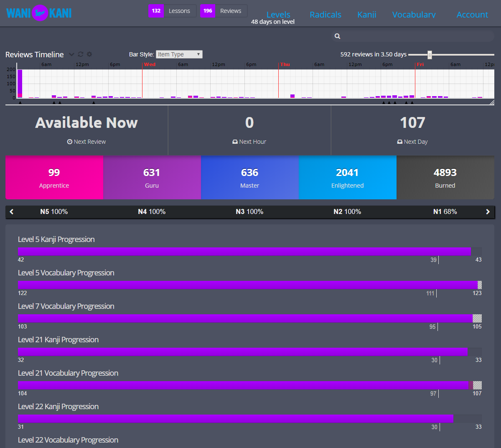Viewport: 501px width, 448px height.
Task: Open the Vocabulary menu
Action: (x=414, y=15)
